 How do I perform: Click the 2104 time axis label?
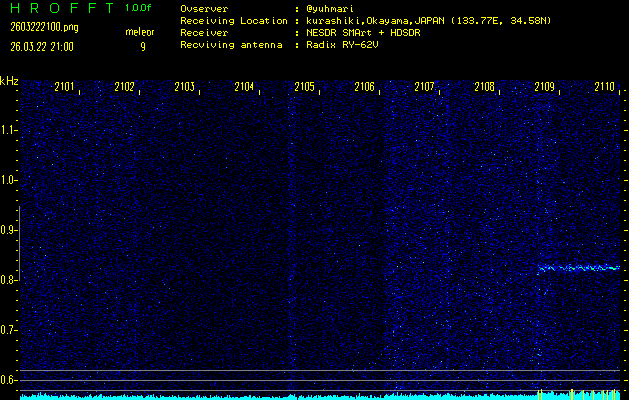[x=244, y=87]
